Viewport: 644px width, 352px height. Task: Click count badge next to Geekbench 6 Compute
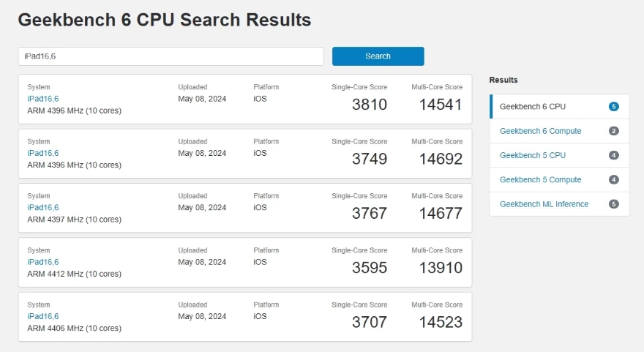(x=613, y=131)
